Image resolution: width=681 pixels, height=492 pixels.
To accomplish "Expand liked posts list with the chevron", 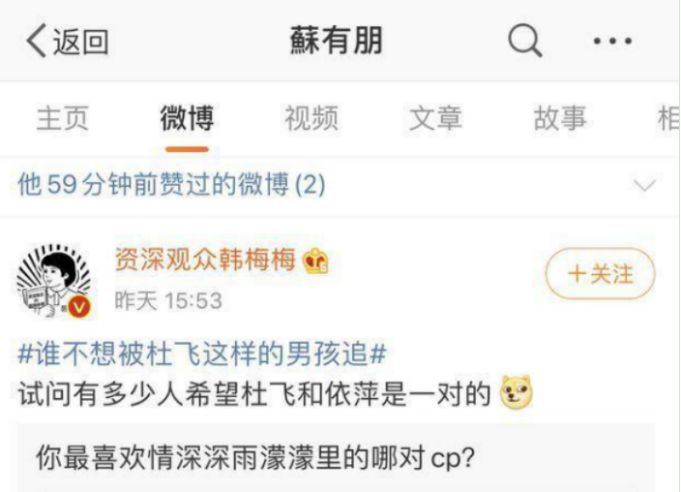I will pos(645,185).
